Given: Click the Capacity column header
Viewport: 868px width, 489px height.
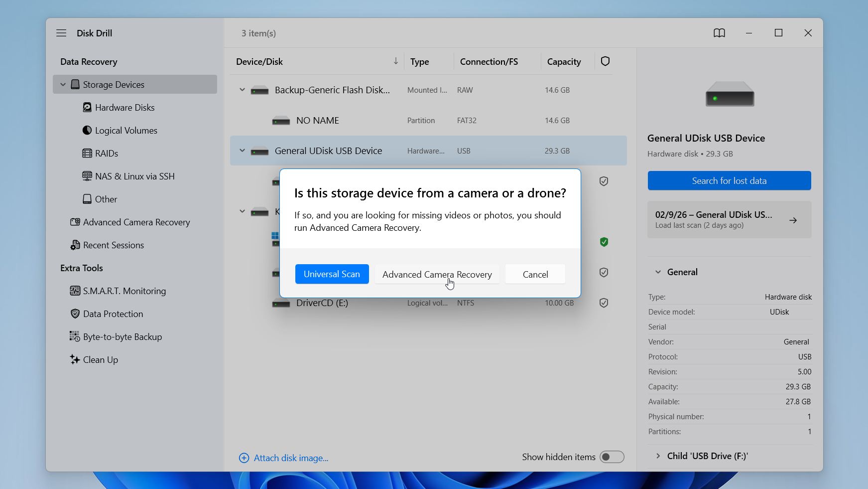Looking at the screenshot, I should click(564, 61).
